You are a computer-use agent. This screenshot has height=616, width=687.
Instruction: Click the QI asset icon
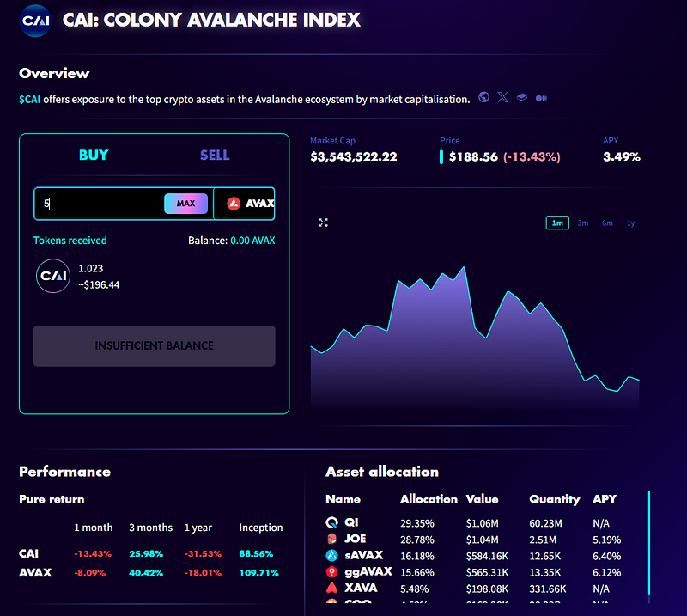coord(332,522)
